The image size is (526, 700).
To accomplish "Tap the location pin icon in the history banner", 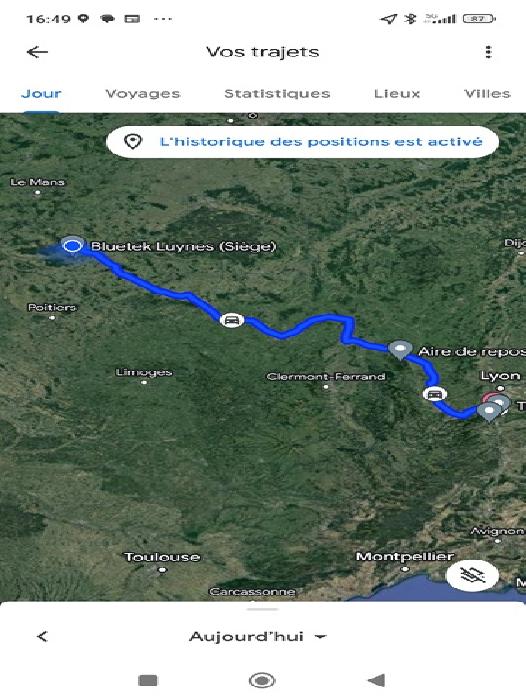I will [x=133, y=142].
